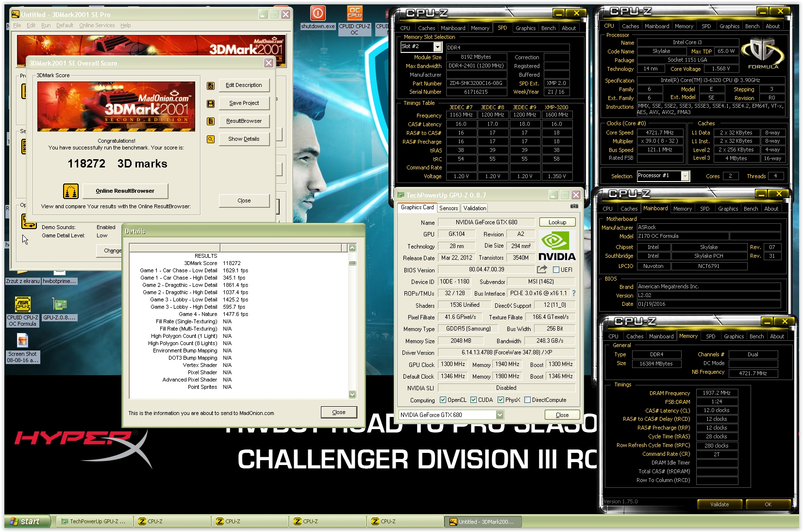Viewport: 803px width, 532px height.
Task: Open the Online Services menu
Action: (x=97, y=26)
